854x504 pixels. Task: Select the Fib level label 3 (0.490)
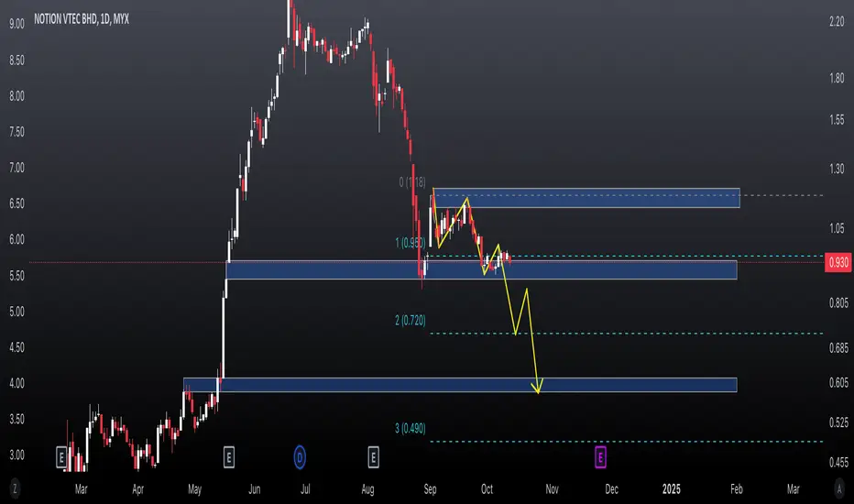pyautogui.click(x=411, y=428)
